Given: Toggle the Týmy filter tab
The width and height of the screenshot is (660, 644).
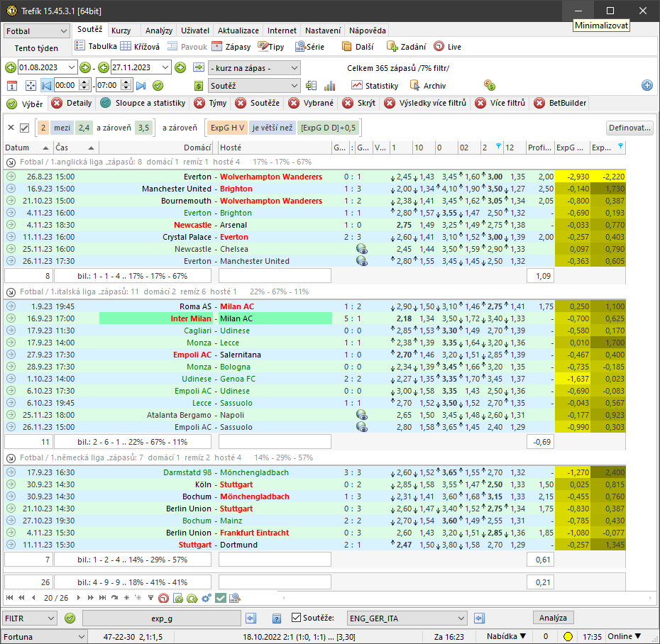Looking at the screenshot, I should 211,103.
